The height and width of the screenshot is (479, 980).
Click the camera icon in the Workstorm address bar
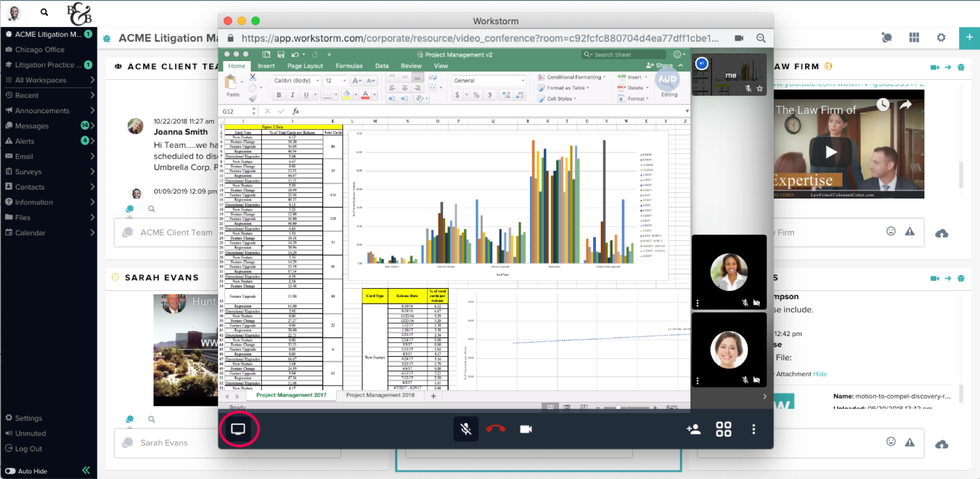pyautogui.click(x=739, y=38)
